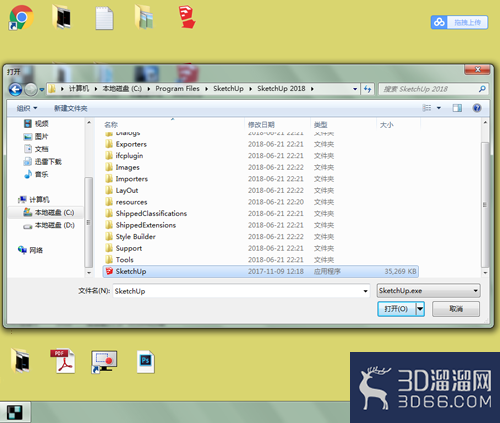
Task: Select 音乐 in the navigation pane
Action: pyautogui.click(x=36, y=174)
